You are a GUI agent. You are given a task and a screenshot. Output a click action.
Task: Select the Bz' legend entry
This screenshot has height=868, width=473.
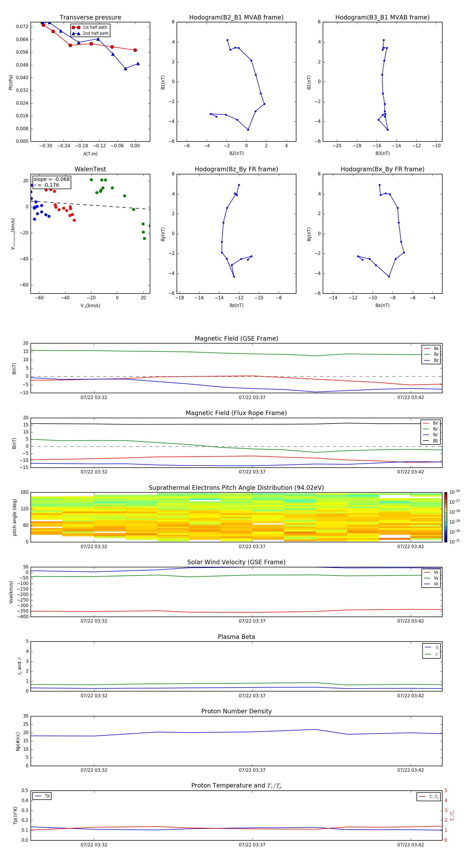click(x=431, y=435)
